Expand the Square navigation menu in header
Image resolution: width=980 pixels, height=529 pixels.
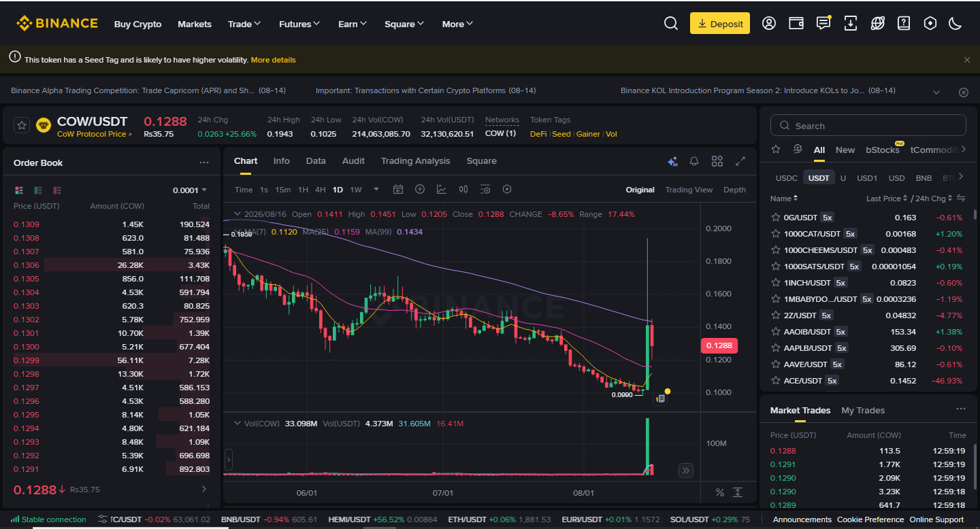(x=404, y=24)
